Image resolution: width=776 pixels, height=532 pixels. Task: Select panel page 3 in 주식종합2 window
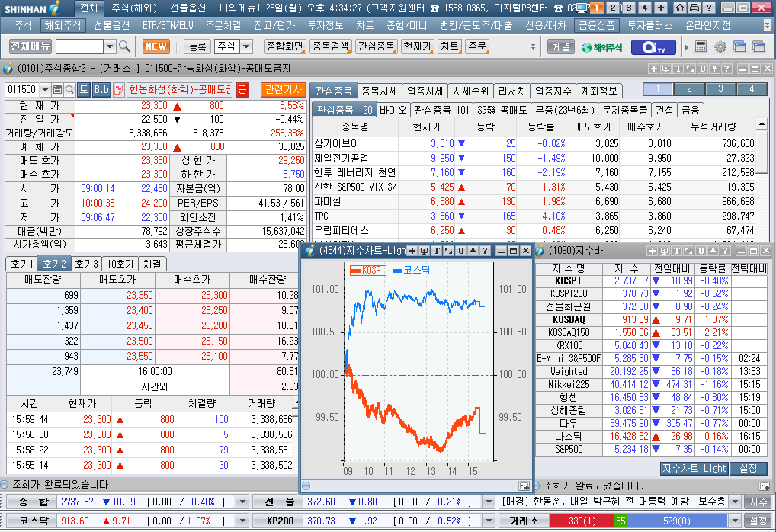720,89
